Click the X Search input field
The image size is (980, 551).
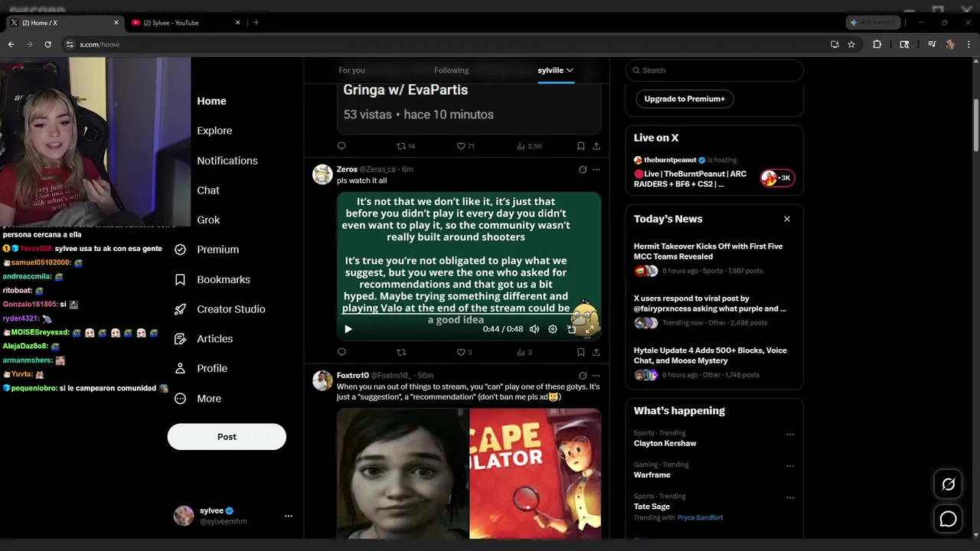click(x=714, y=70)
